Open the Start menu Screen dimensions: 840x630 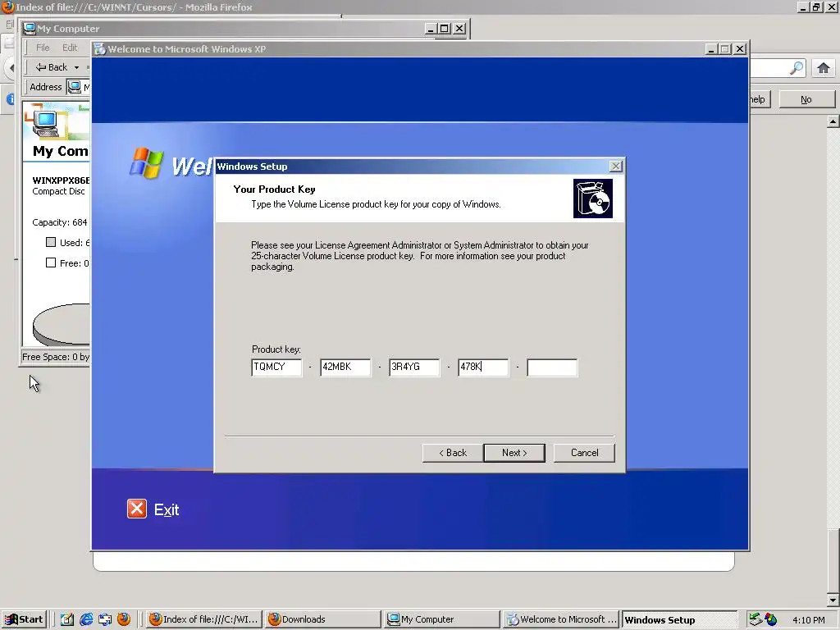24,619
